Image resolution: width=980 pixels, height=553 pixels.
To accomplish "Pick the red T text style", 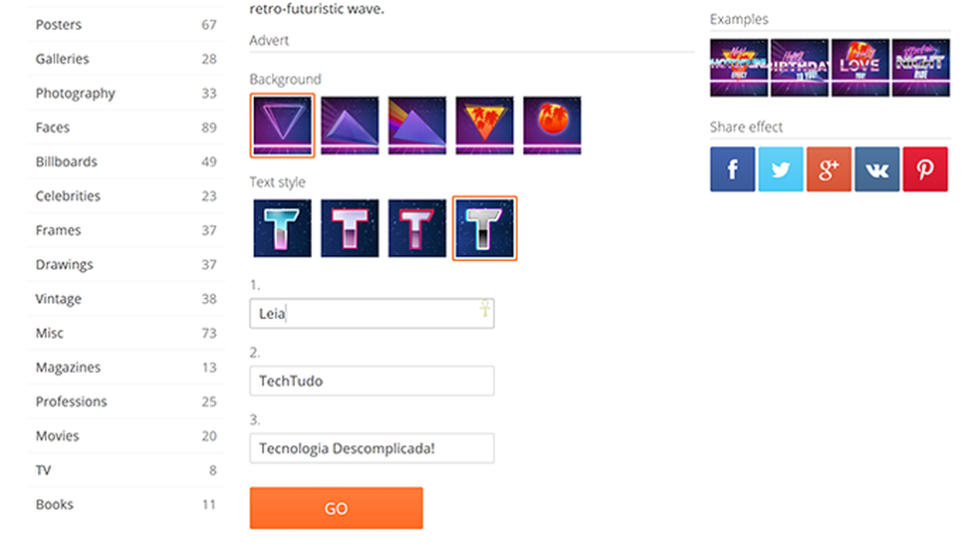I will point(417,228).
